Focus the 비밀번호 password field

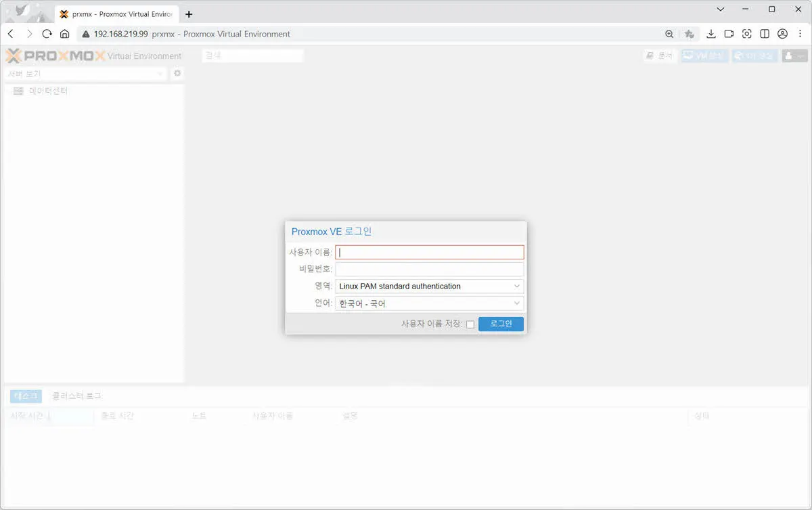429,270
